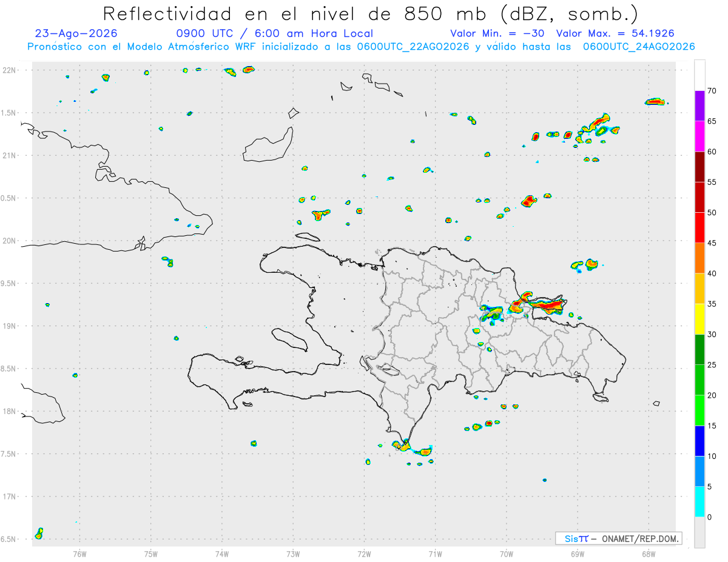The image size is (728, 562).
Task: Select the dark green 25–30 dBZ segment
Action: coord(699,350)
